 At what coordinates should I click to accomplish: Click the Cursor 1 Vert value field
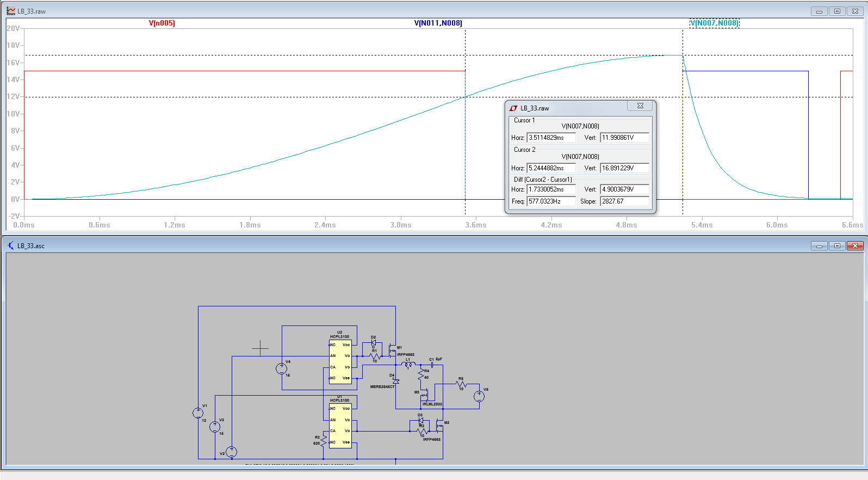click(624, 138)
